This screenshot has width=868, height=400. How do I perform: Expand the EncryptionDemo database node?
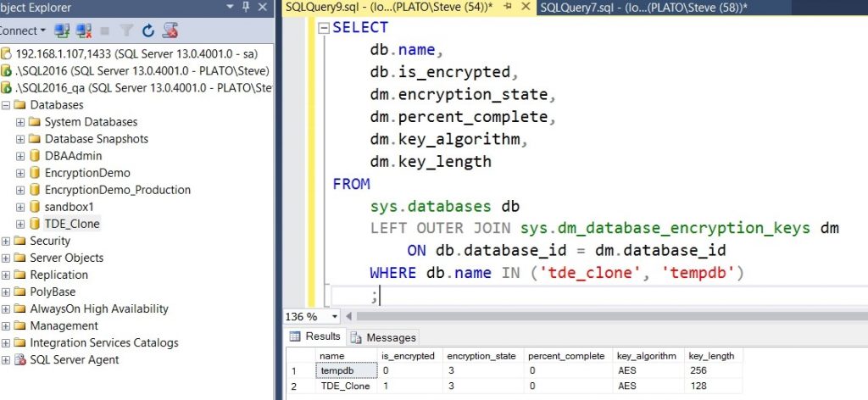click(21, 173)
